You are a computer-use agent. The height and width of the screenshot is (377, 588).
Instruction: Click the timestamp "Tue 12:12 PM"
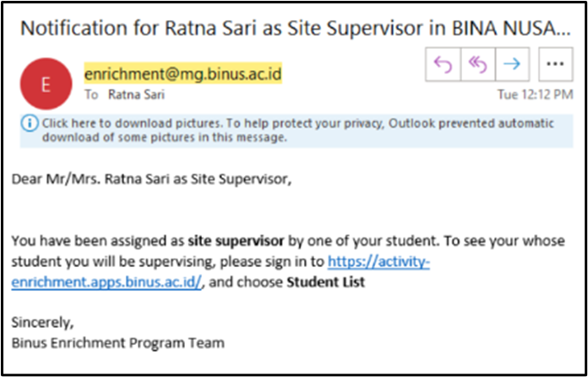coord(535,95)
